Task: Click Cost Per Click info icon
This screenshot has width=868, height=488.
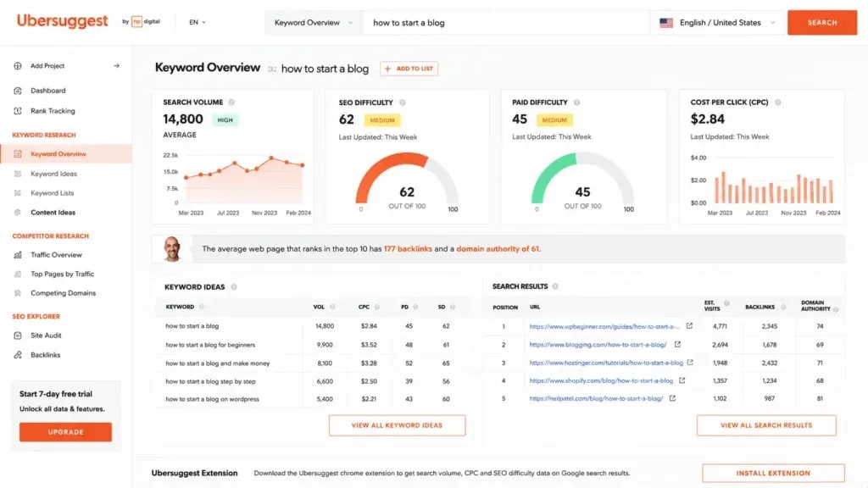Action: click(778, 103)
